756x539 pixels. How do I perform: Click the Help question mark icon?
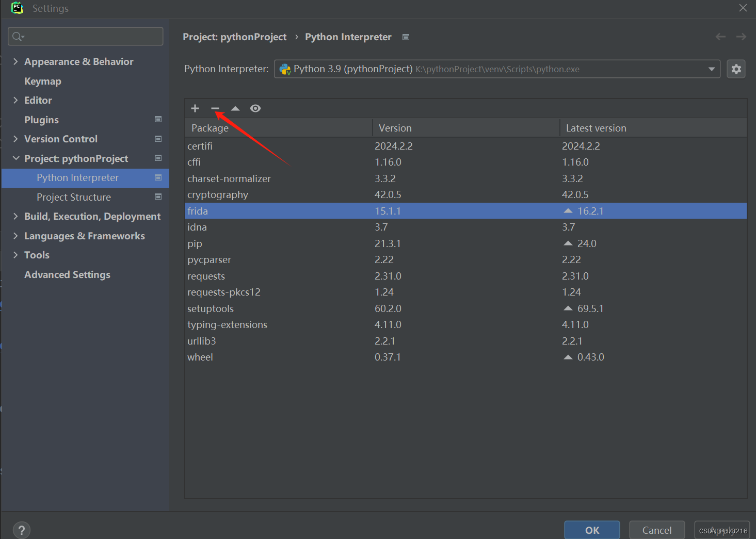[x=21, y=529]
